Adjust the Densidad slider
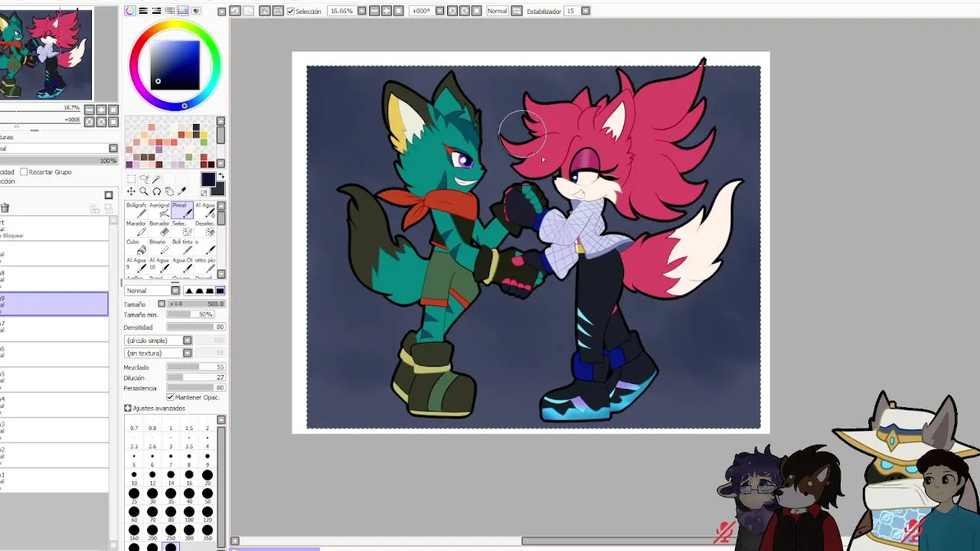 coord(195,328)
